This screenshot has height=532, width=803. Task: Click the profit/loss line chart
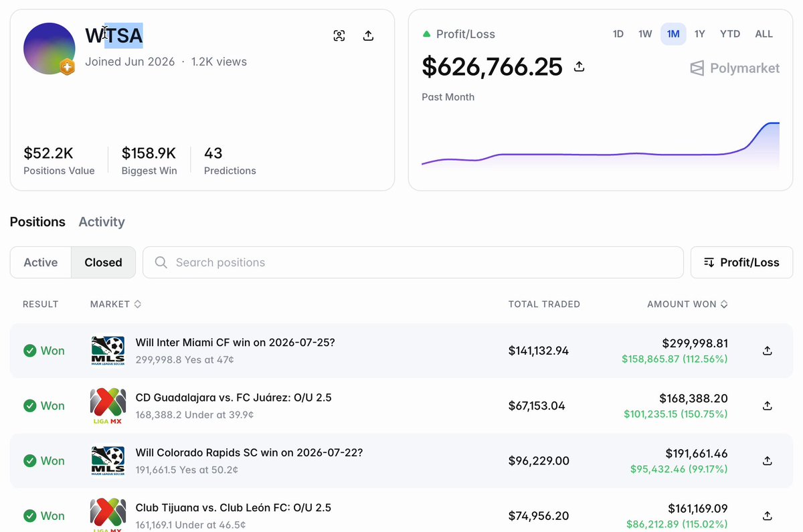[600, 146]
